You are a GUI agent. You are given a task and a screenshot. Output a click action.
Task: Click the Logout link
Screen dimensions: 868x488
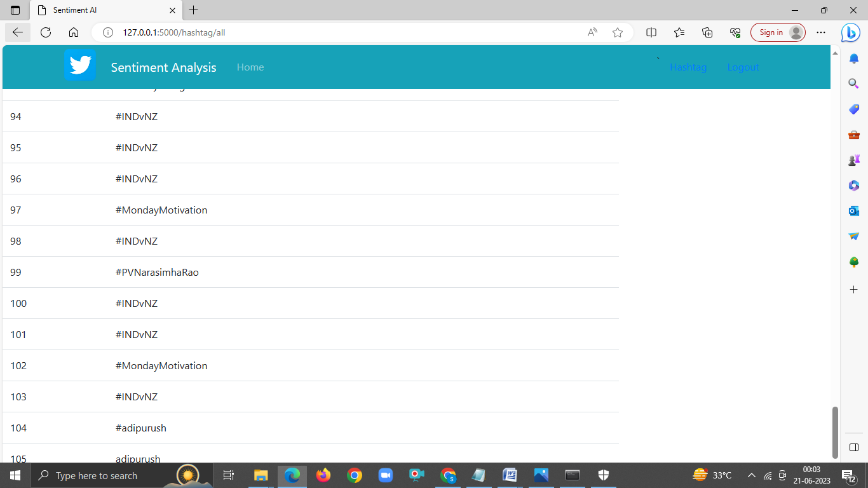click(743, 67)
